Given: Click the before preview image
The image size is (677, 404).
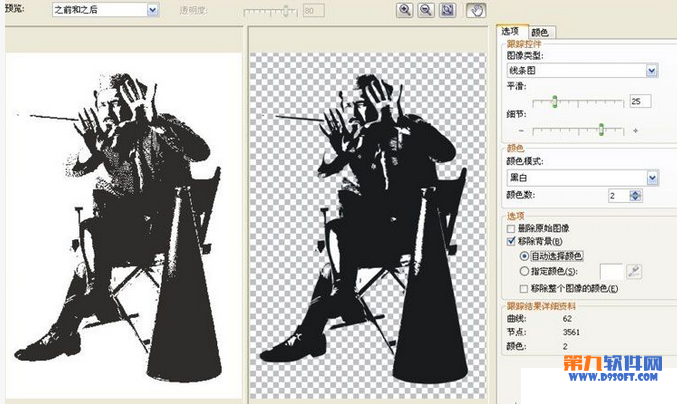Looking at the screenshot, I should tap(123, 225).
